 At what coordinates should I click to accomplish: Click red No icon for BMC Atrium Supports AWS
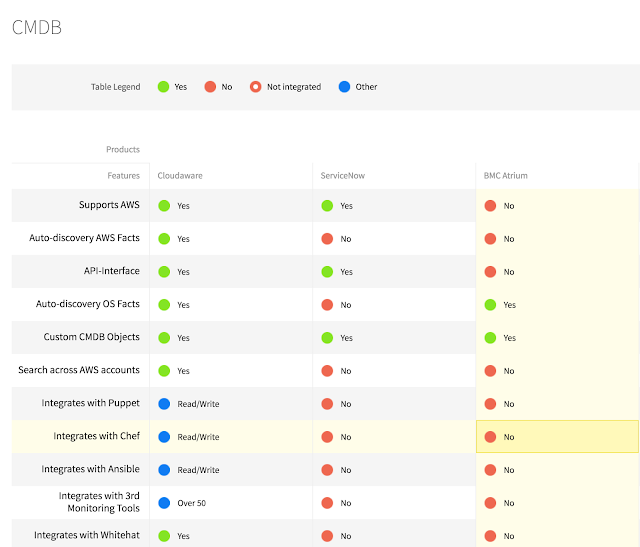click(490, 206)
